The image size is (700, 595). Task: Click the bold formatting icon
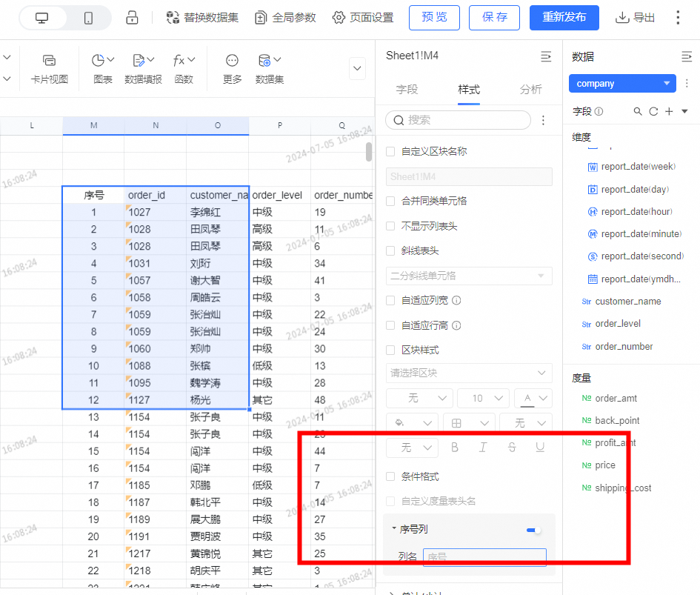455,448
